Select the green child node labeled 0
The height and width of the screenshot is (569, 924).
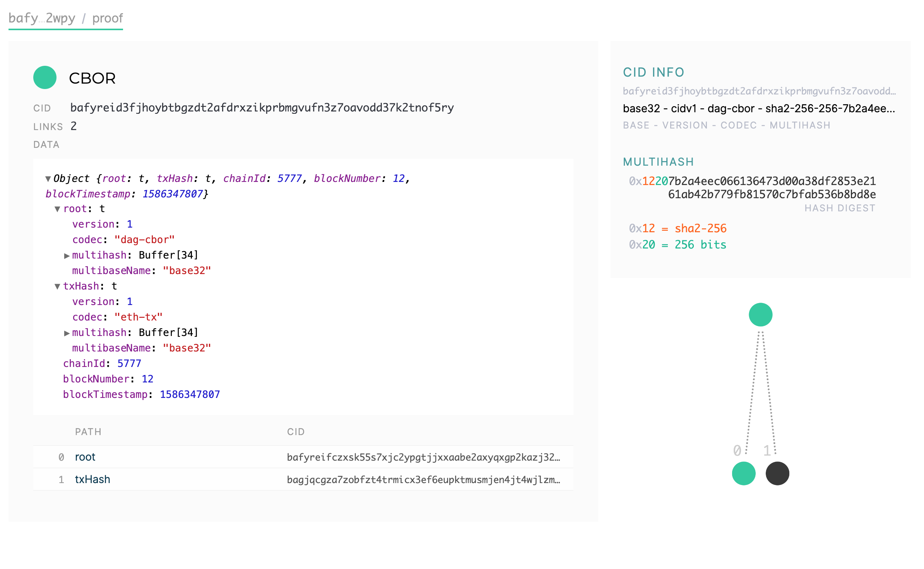(x=743, y=473)
